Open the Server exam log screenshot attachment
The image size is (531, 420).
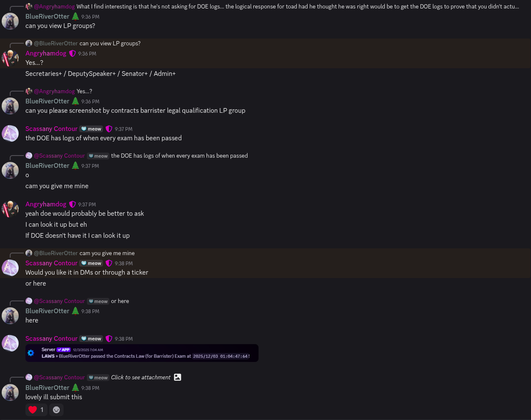[x=142, y=353]
